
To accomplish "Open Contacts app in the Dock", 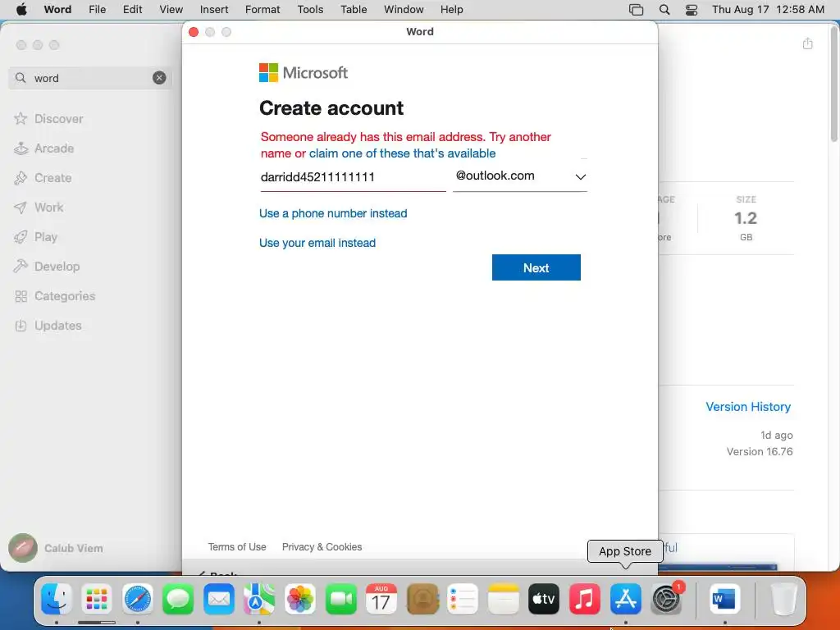I will point(422,599).
